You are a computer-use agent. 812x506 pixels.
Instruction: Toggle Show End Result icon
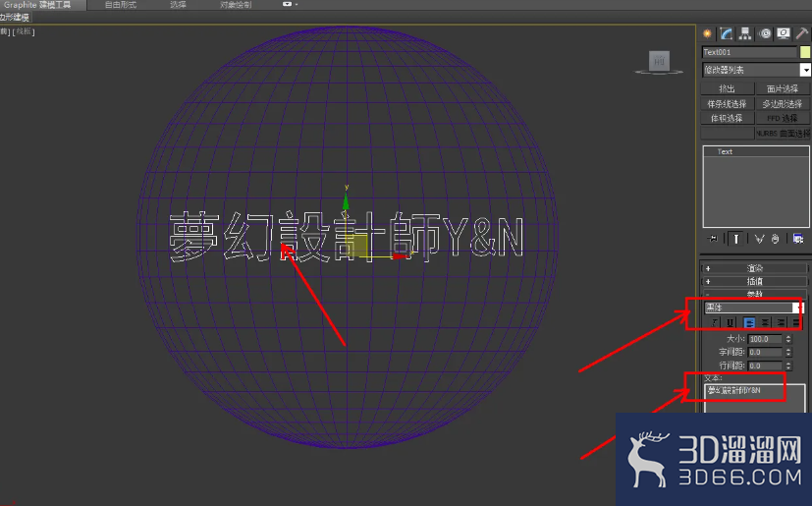coord(735,239)
